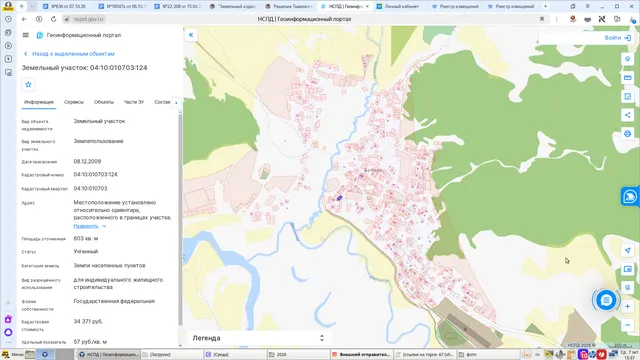Click 'Назад к выделенным объектам' link
Screen dimensions: 640x360
pos(69,54)
